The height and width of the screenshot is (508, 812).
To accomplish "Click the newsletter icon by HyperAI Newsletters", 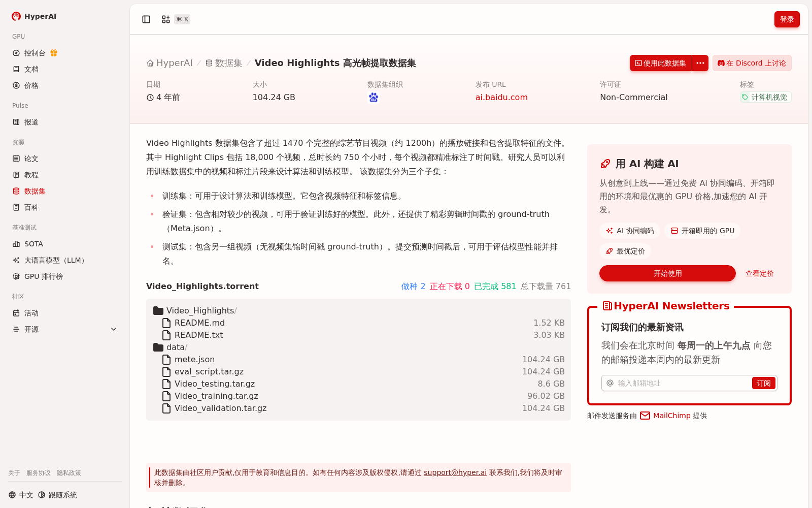I will click(607, 306).
